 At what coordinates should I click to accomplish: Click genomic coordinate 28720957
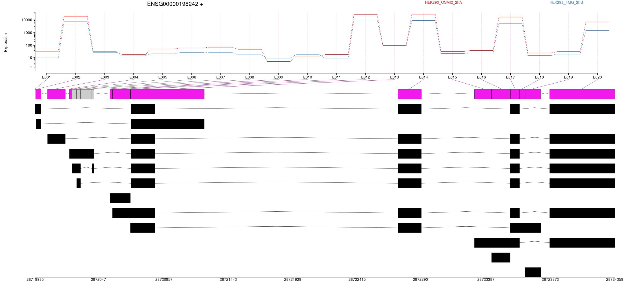pos(164,279)
